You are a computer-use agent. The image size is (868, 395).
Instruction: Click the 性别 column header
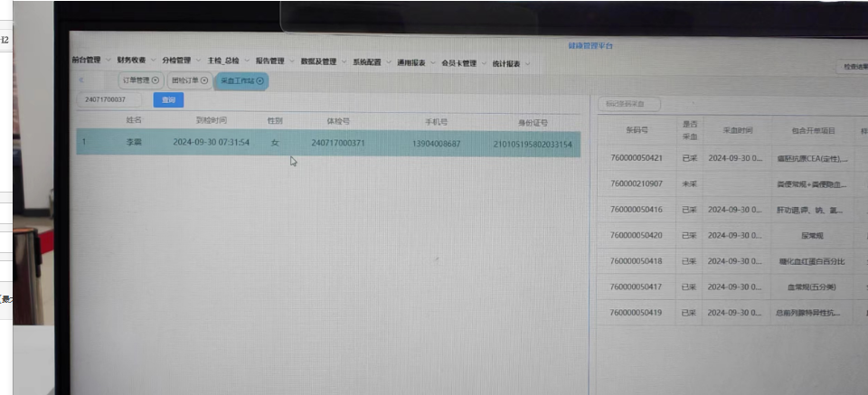tap(275, 120)
